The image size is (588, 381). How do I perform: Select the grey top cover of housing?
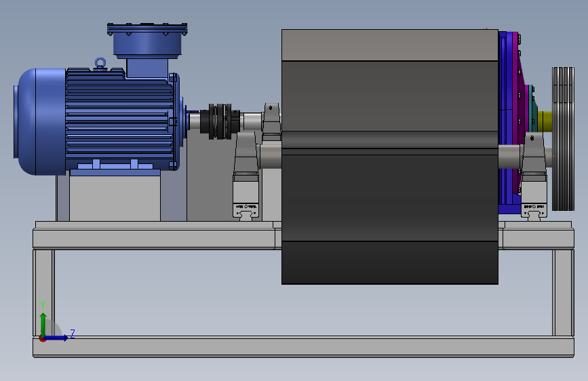click(390, 45)
